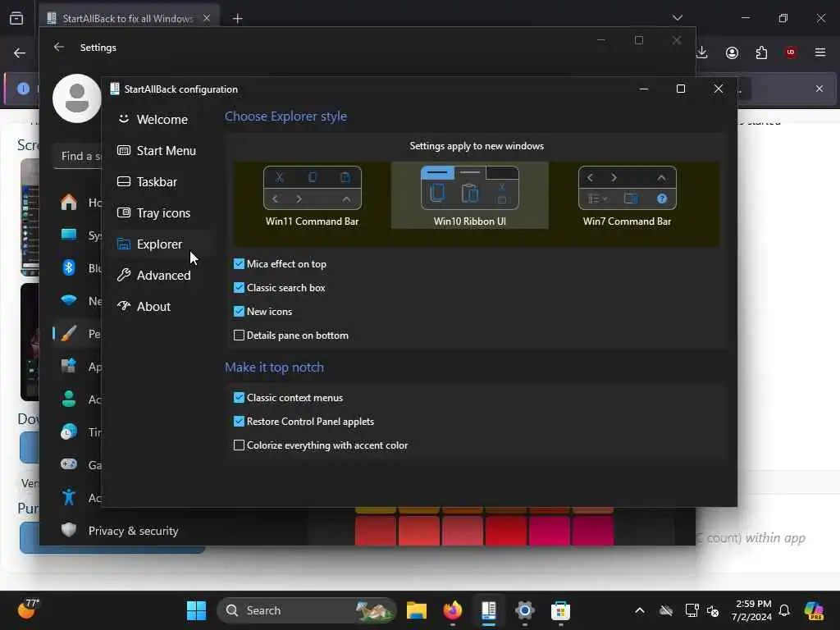This screenshot has height=630, width=840.
Task: Expand the browser tab list chevron
Action: [x=678, y=18]
